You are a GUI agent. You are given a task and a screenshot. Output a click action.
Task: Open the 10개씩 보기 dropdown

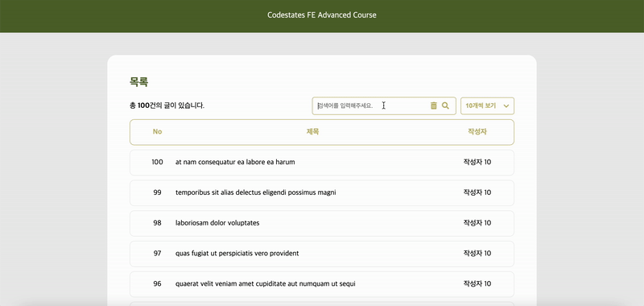(x=487, y=105)
